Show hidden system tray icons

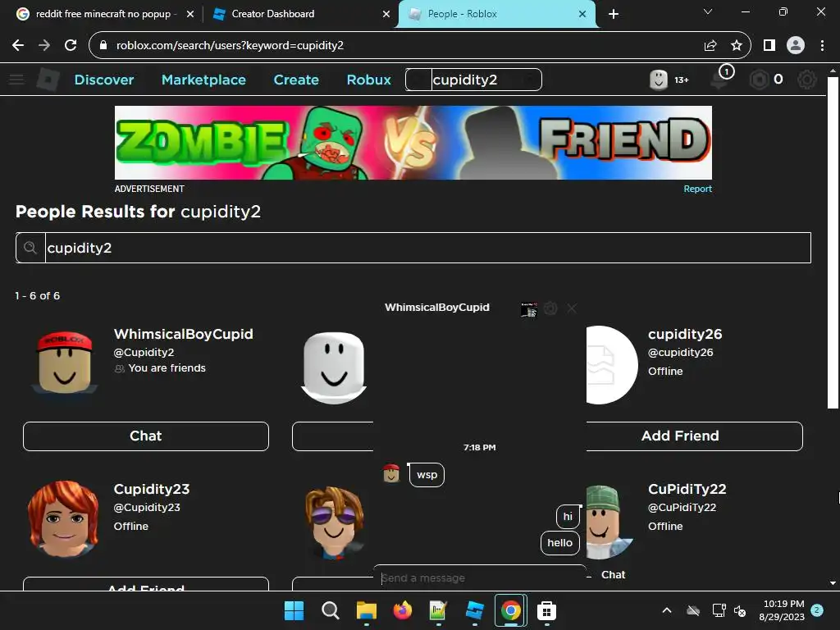(x=667, y=610)
